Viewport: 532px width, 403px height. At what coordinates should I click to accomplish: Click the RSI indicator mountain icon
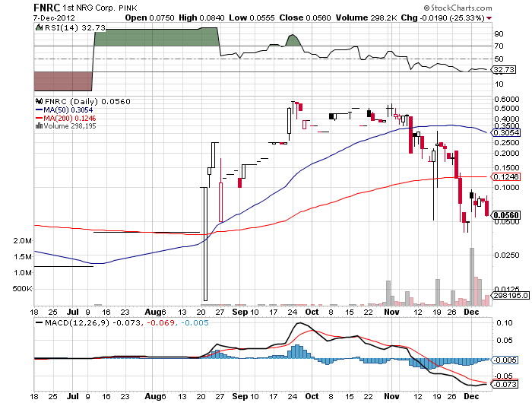(39, 27)
